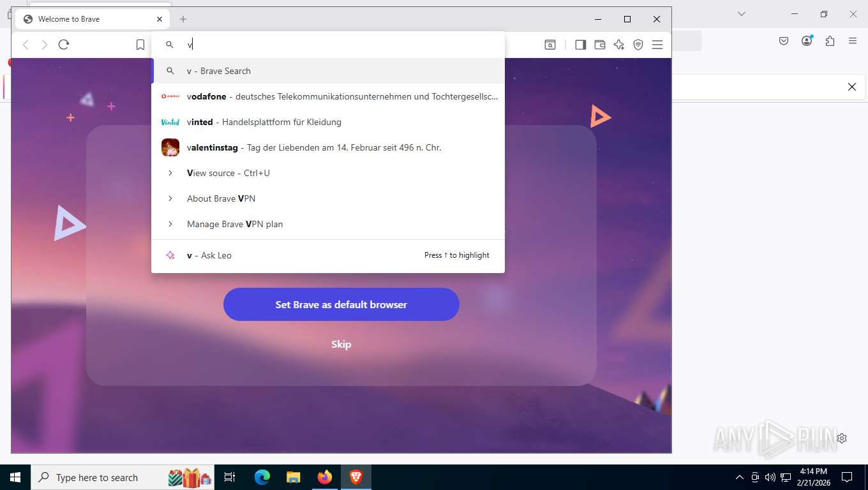Select 'v - Ask Leo' suggestion
This screenshot has height=490, width=868.
328,255
